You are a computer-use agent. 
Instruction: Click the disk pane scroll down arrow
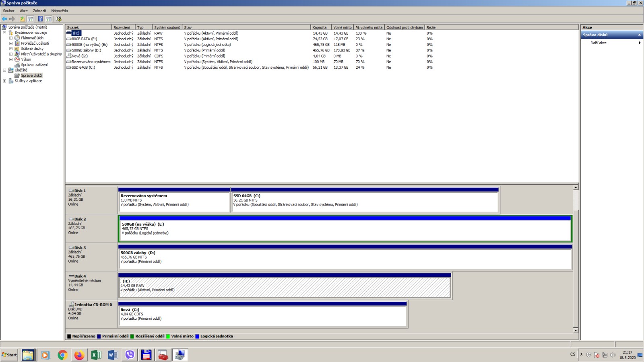[x=576, y=330]
